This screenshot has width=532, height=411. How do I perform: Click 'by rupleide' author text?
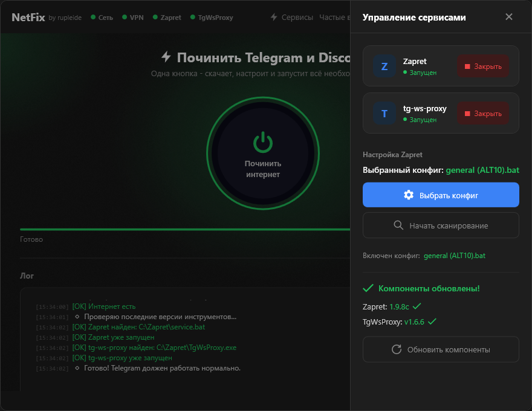pos(65,18)
